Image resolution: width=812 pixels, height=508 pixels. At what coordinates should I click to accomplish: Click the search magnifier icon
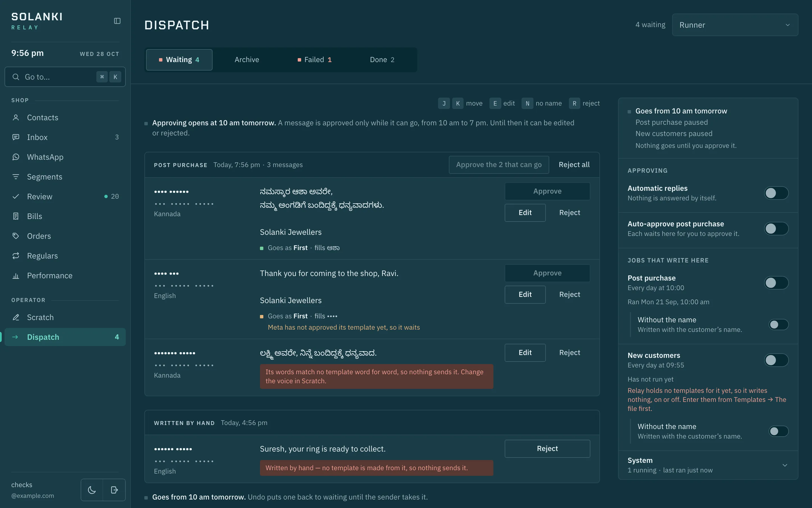[x=16, y=77]
